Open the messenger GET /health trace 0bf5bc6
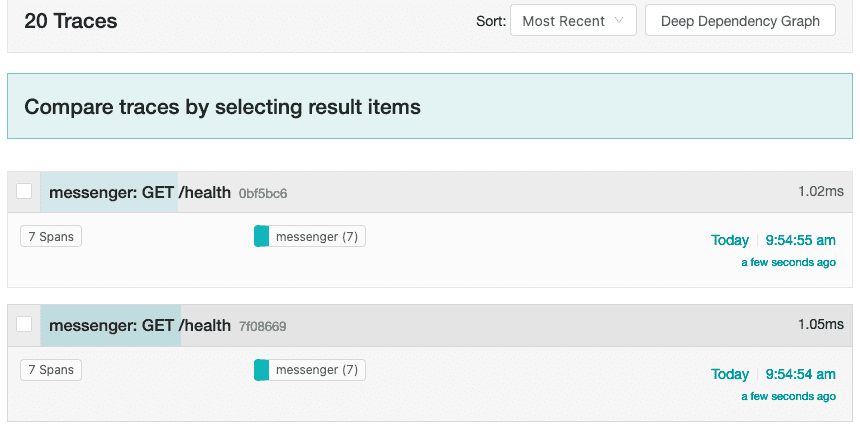860x428 pixels. click(140, 192)
